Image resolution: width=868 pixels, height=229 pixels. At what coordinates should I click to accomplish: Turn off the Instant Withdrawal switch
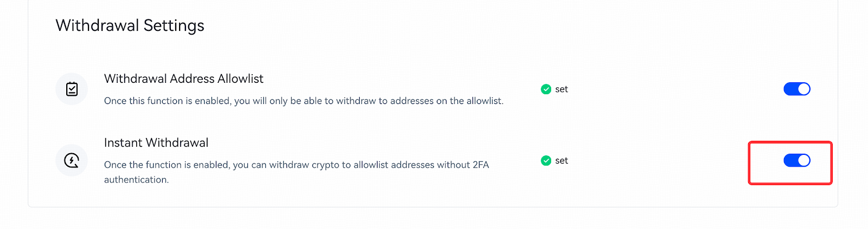797,160
